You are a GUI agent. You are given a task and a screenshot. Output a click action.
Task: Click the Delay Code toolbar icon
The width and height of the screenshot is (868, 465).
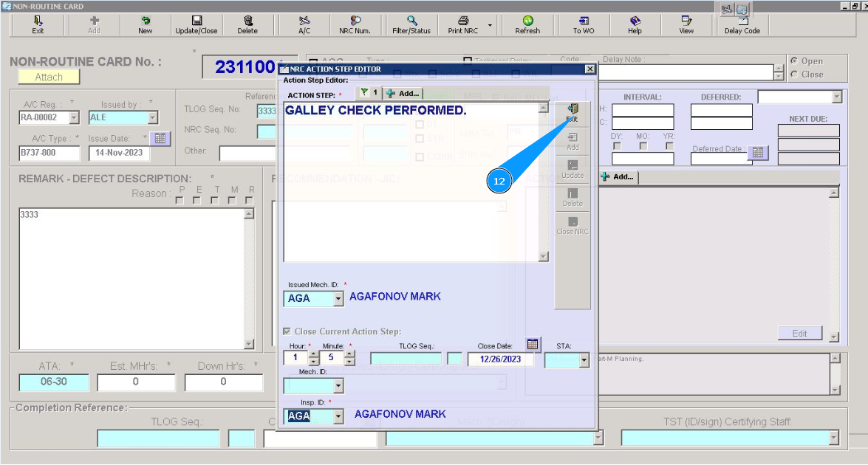point(742,25)
